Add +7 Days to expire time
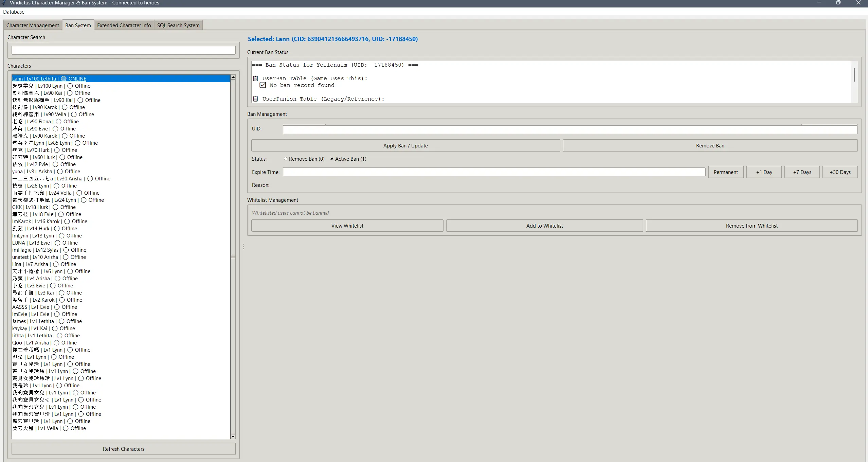 point(802,172)
